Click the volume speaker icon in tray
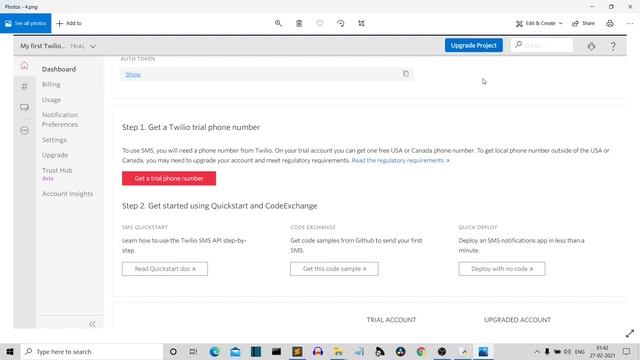Screen dimensions: 640x360 point(567,351)
